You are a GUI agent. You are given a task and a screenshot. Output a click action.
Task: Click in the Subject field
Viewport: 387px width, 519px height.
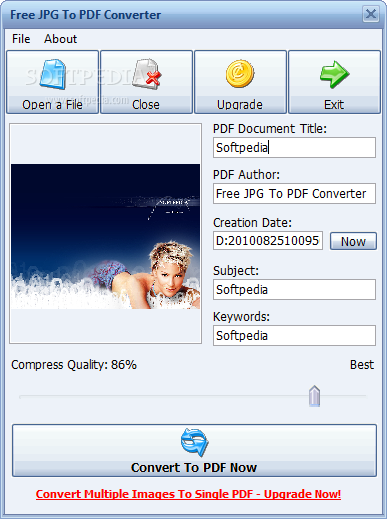point(294,289)
